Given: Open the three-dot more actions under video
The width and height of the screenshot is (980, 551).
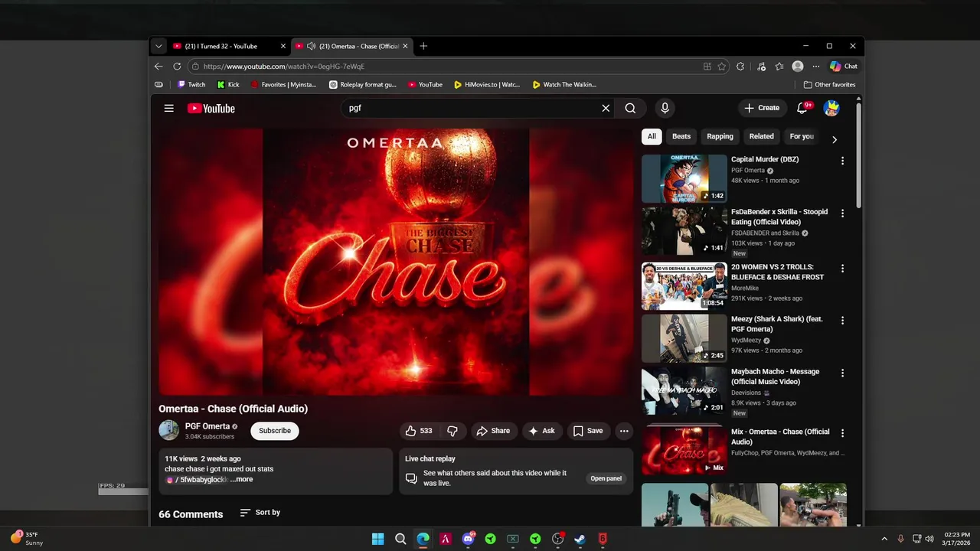Looking at the screenshot, I should click(x=624, y=431).
